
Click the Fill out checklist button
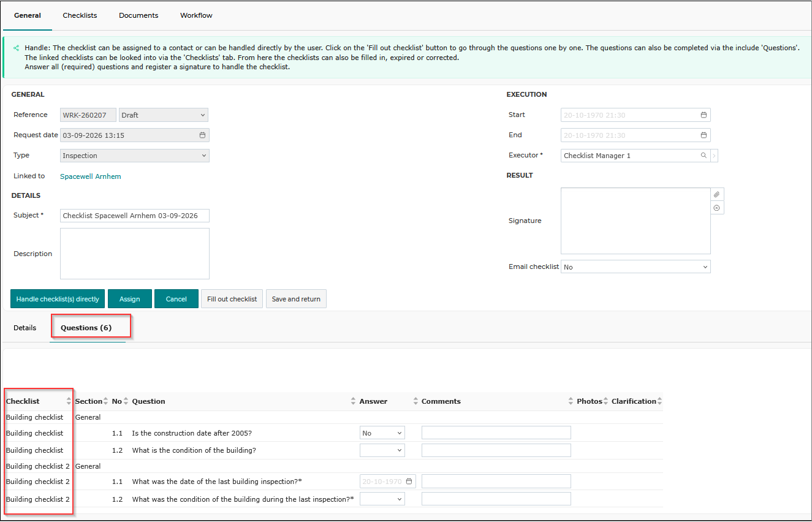232,299
